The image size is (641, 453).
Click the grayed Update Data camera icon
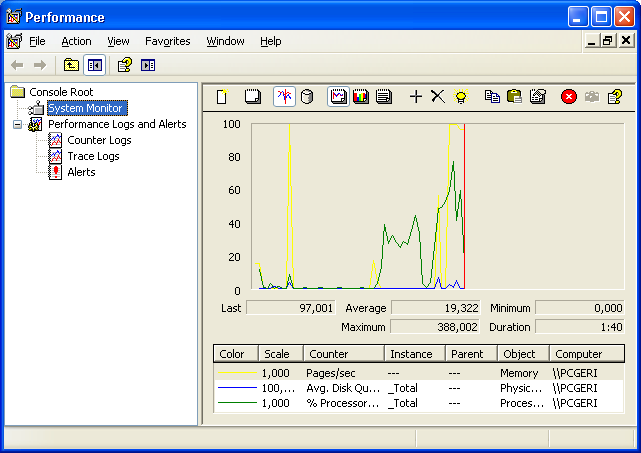pyautogui.click(x=592, y=97)
